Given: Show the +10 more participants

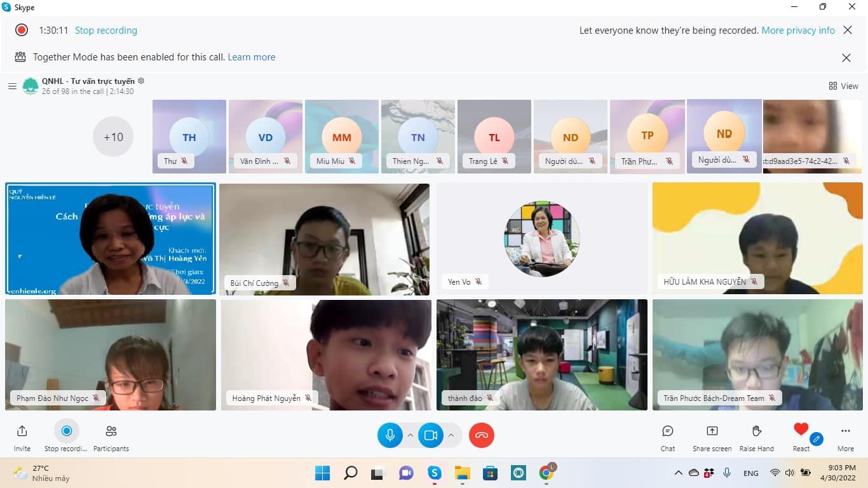Looking at the screenshot, I should click(113, 137).
